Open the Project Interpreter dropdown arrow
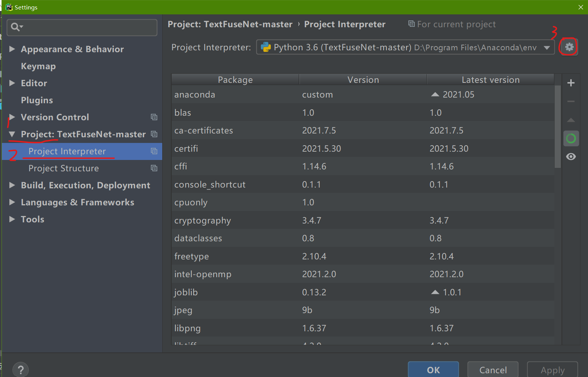The image size is (588, 377). pyautogui.click(x=547, y=48)
